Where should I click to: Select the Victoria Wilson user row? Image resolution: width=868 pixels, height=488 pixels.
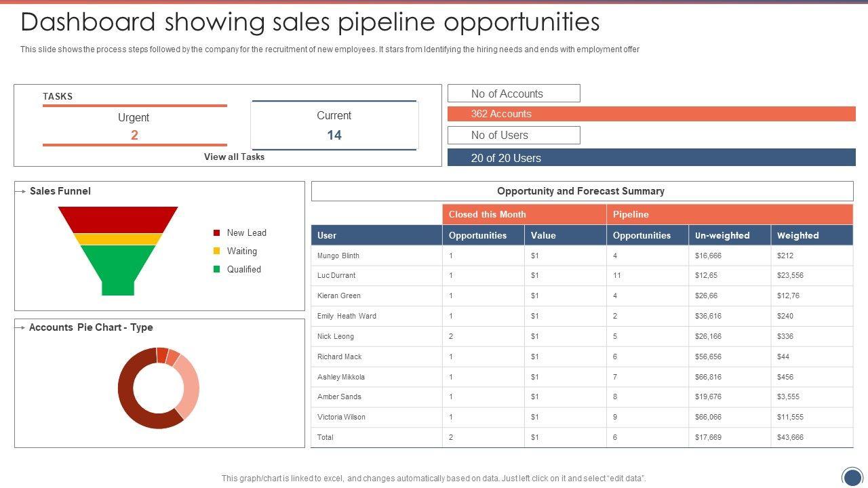[x=341, y=417]
